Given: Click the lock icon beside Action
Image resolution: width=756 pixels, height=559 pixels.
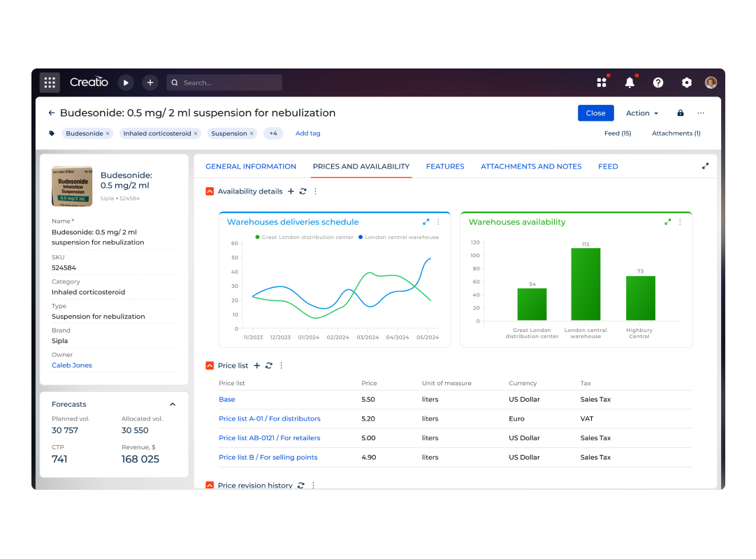Looking at the screenshot, I should click(x=681, y=113).
